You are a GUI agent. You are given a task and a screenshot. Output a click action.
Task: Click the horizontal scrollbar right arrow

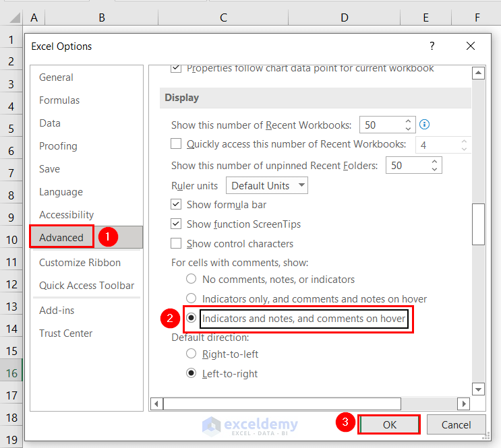tap(464, 404)
